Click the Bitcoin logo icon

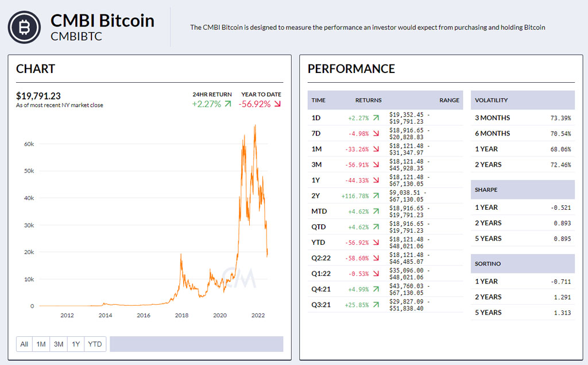tap(24, 27)
